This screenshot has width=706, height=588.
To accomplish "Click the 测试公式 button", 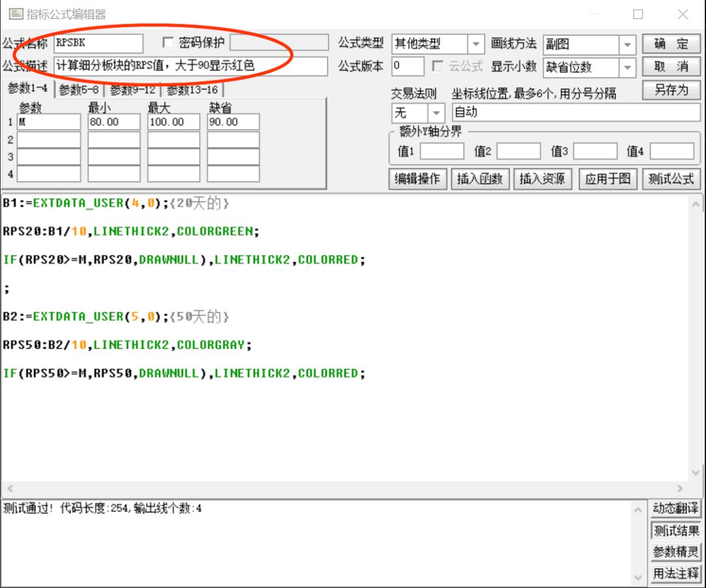I will click(671, 179).
